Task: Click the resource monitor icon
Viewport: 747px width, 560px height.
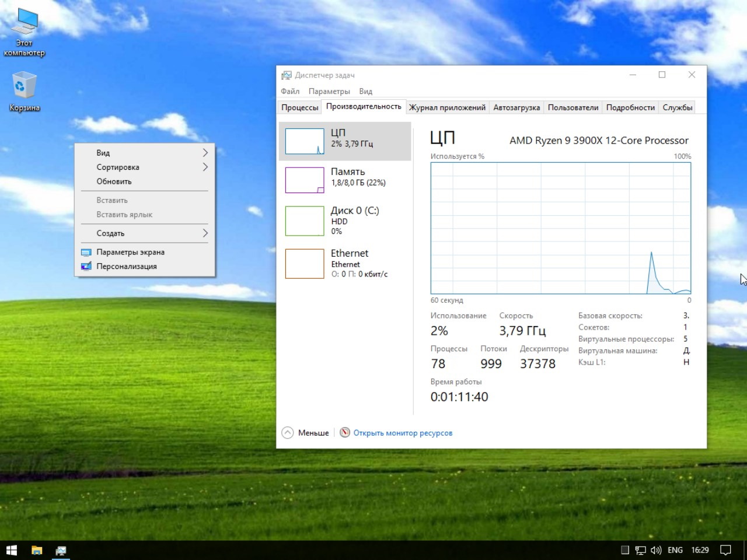Action: pyautogui.click(x=345, y=433)
